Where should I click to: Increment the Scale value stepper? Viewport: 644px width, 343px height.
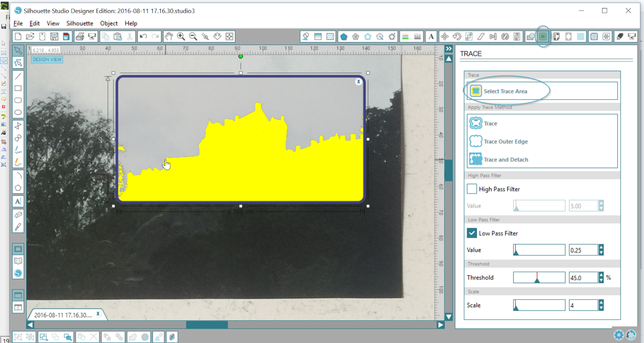[601, 302]
